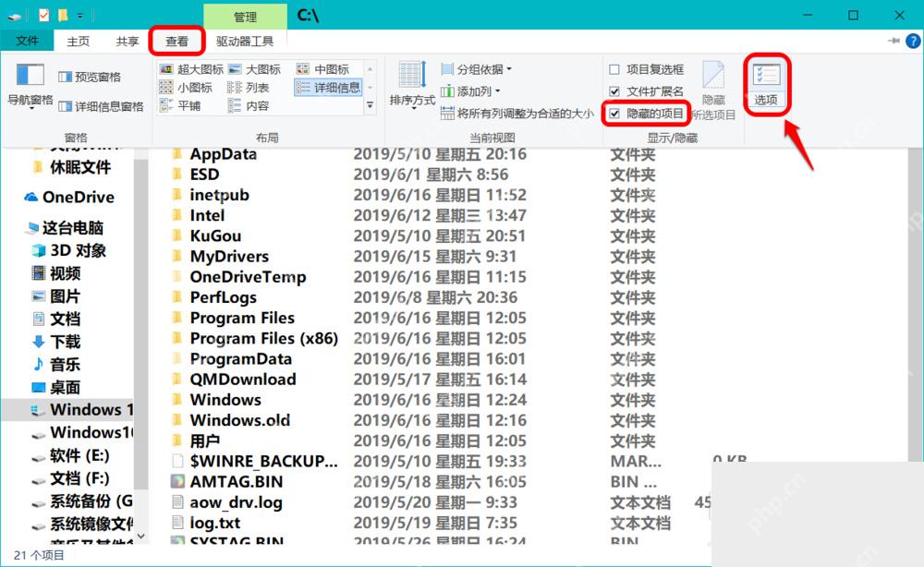
Task: Select OneDrive in the navigation pane
Action: [69, 198]
